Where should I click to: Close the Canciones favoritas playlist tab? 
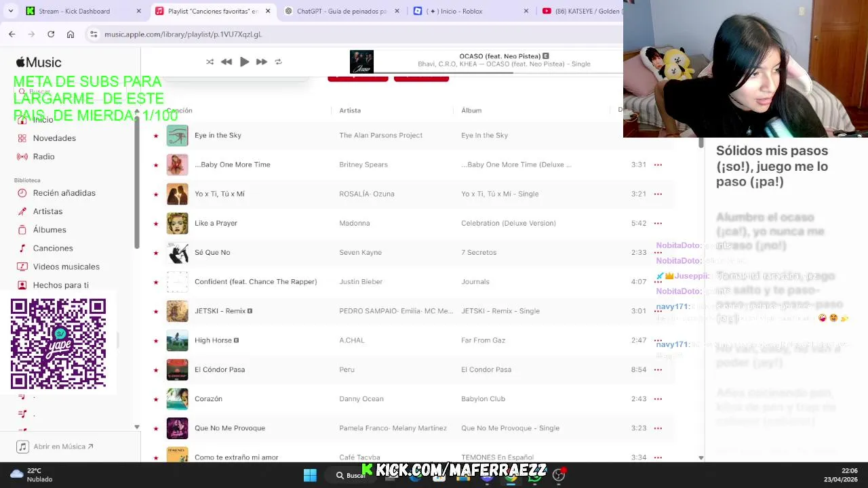(268, 11)
